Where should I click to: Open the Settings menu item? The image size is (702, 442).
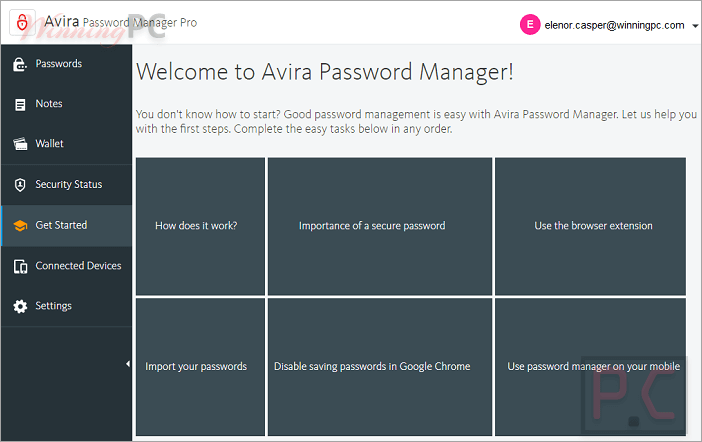tap(66, 306)
